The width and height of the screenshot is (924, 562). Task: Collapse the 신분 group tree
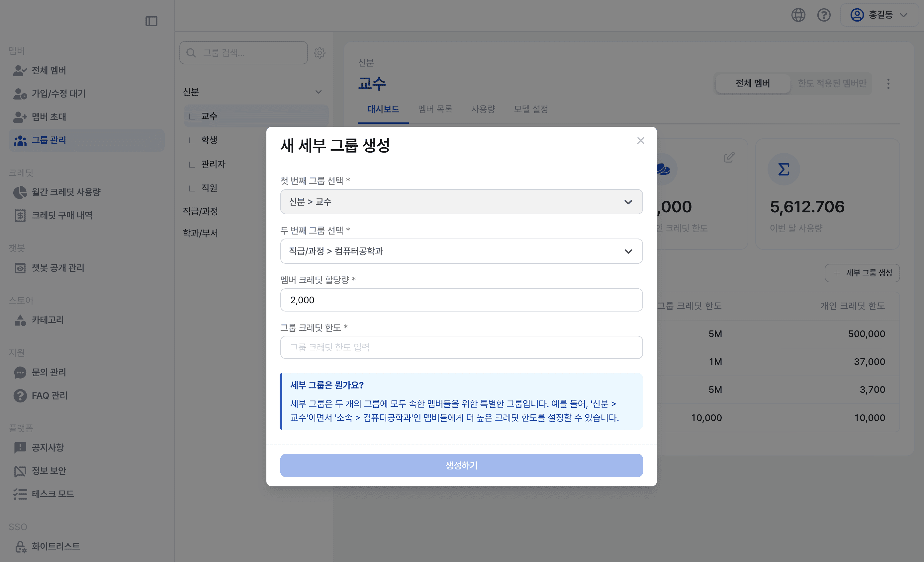click(x=319, y=91)
